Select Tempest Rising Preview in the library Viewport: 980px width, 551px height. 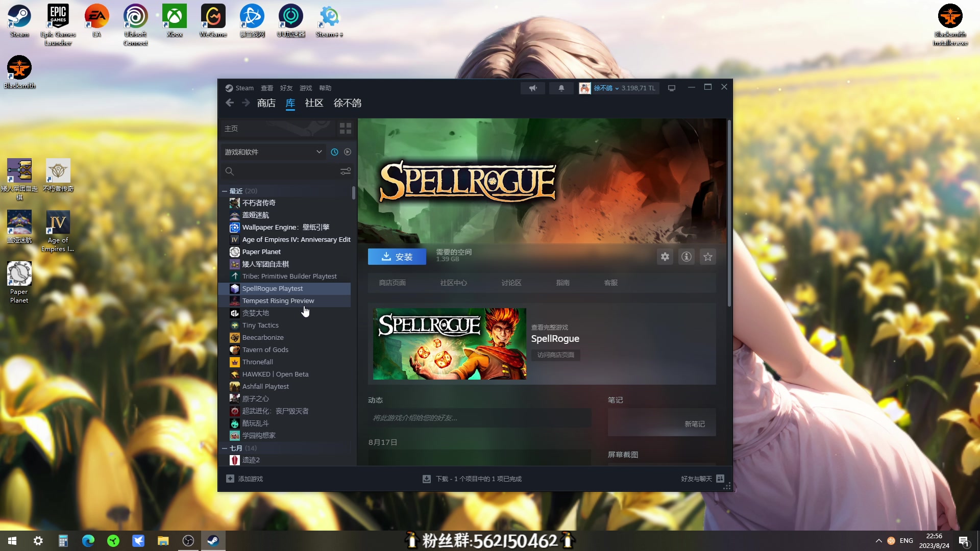284,301
